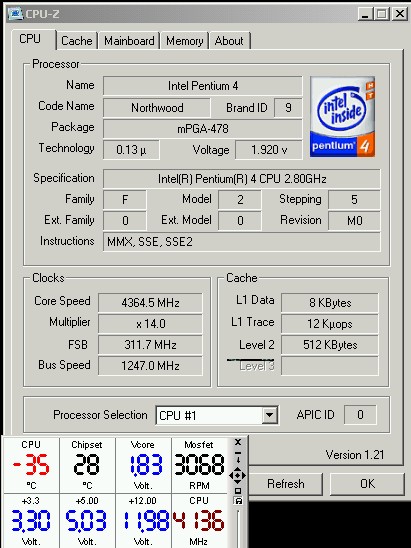Click the Instructions field 'MMX, SSE, SSE2'

pyautogui.click(x=242, y=241)
